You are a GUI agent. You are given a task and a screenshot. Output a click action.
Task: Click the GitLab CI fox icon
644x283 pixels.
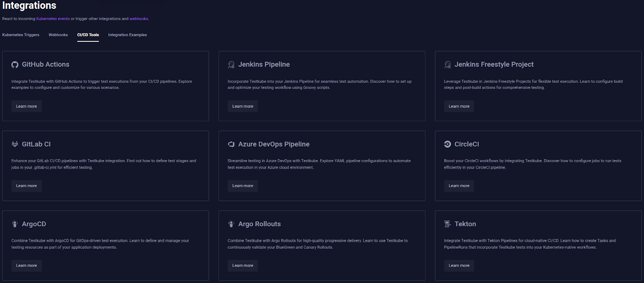[x=15, y=144]
